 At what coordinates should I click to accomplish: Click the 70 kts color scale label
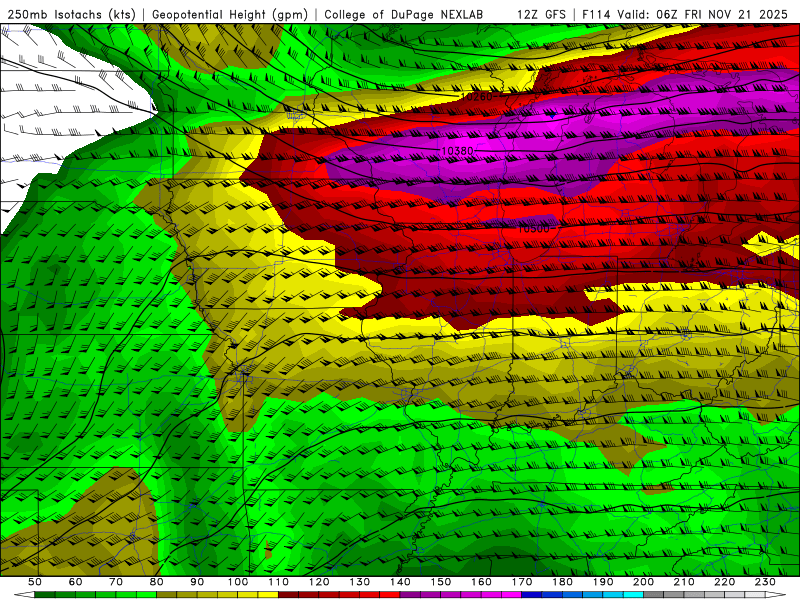point(116,582)
